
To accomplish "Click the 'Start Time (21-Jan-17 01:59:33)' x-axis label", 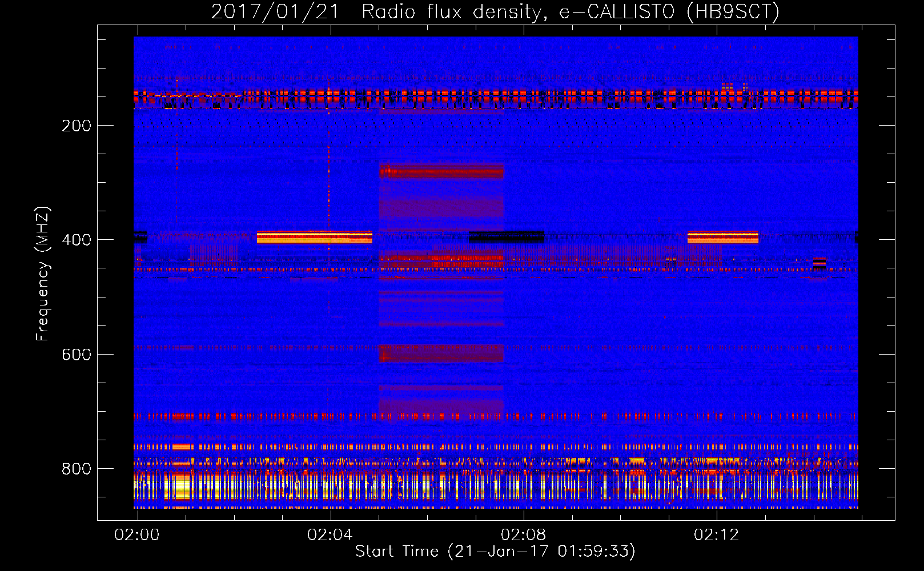I will (495, 552).
